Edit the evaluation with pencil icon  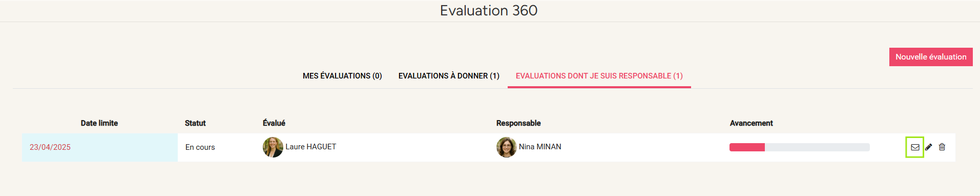[929, 147]
